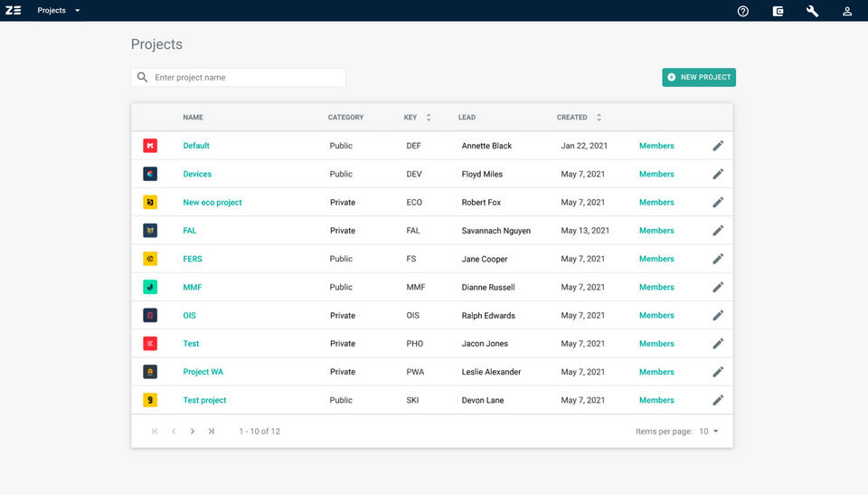Edit the Devices project with pencil icon

pos(718,174)
